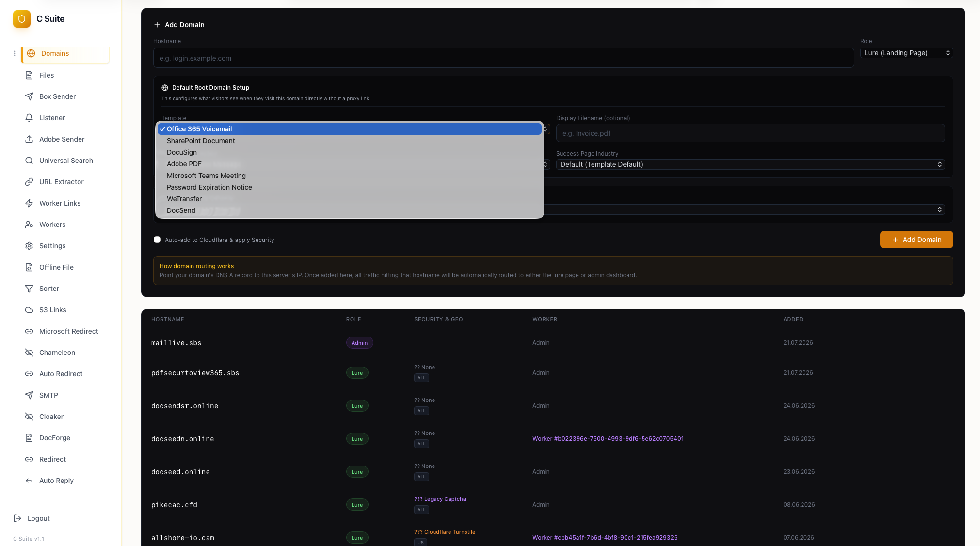Open the Success Page Industry dropdown

(750, 164)
